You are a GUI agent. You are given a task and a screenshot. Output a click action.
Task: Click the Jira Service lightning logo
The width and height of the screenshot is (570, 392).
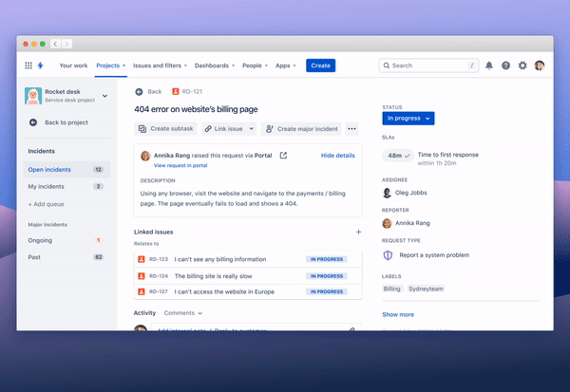40,65
